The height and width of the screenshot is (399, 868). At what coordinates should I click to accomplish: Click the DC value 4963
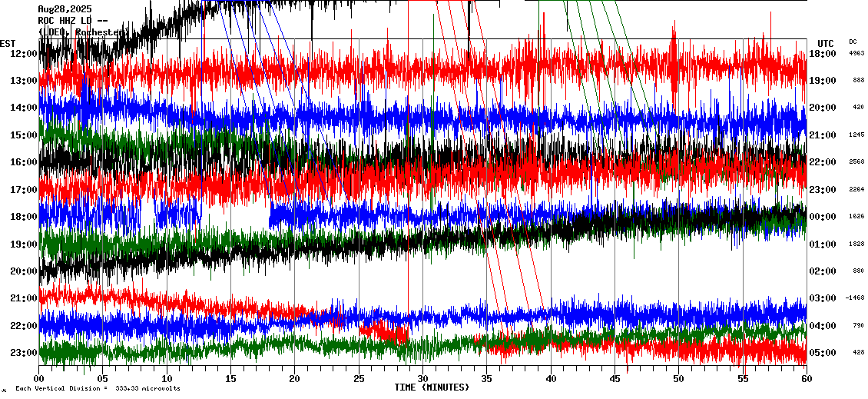pos(857,53)
